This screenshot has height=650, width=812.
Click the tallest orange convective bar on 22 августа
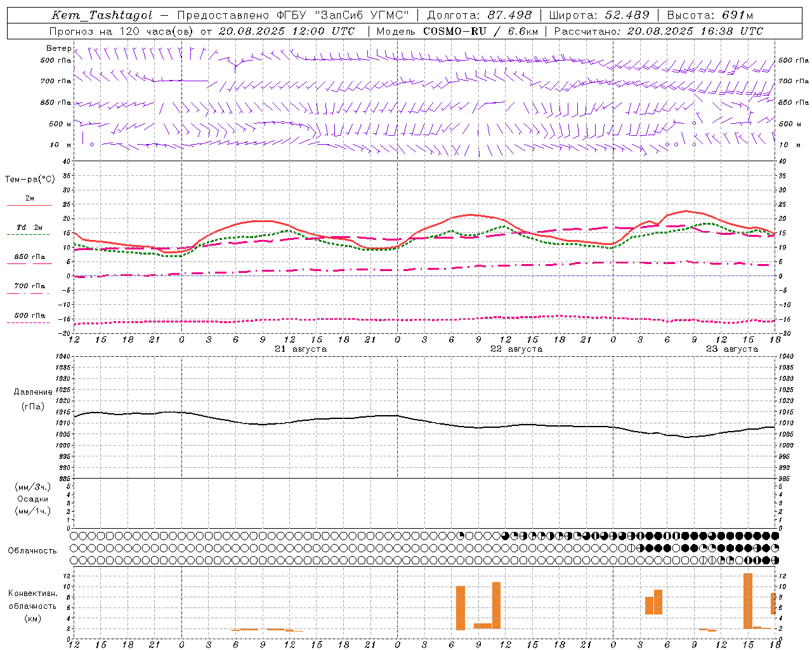pos(496,606)
